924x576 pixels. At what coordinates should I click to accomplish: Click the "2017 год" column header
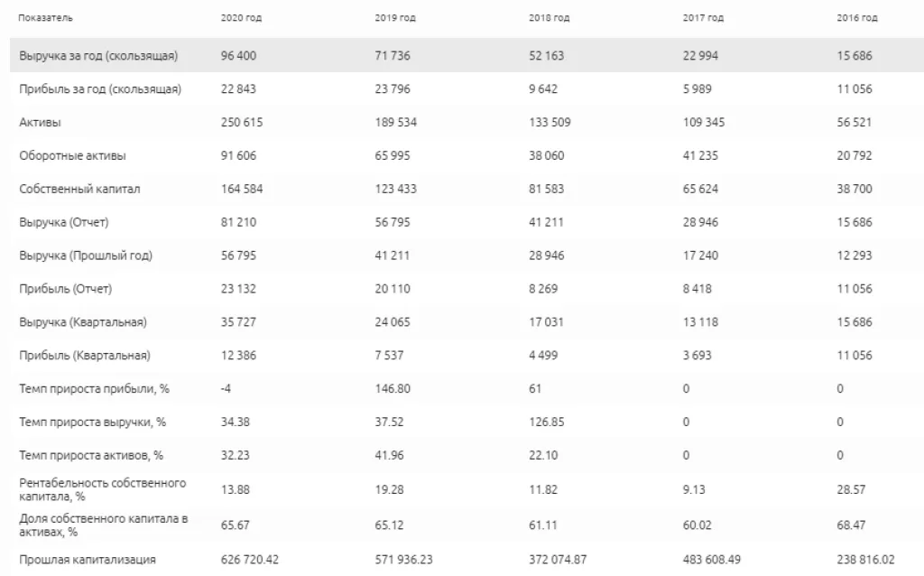click(704, 18)
